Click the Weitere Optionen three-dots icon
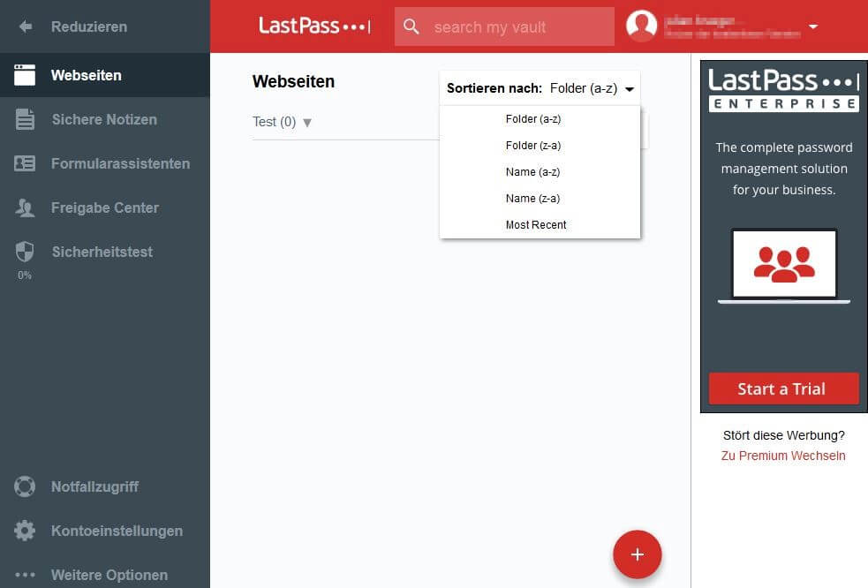Viewport: 868px width, 588px height. [25, 575]
